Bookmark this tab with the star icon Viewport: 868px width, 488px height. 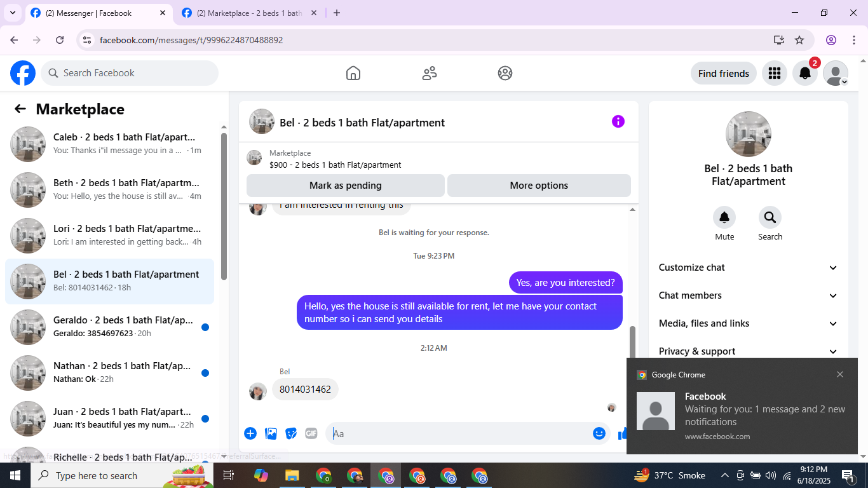pos(799,40)
